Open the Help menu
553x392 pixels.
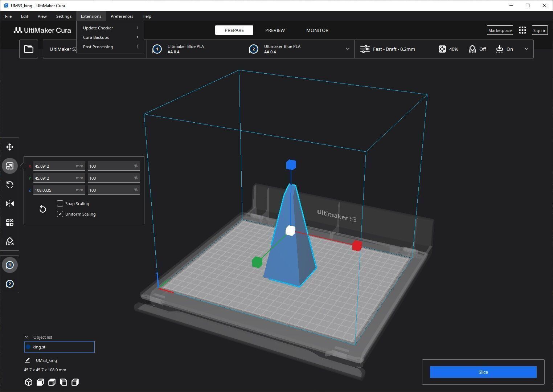[147, 16]
